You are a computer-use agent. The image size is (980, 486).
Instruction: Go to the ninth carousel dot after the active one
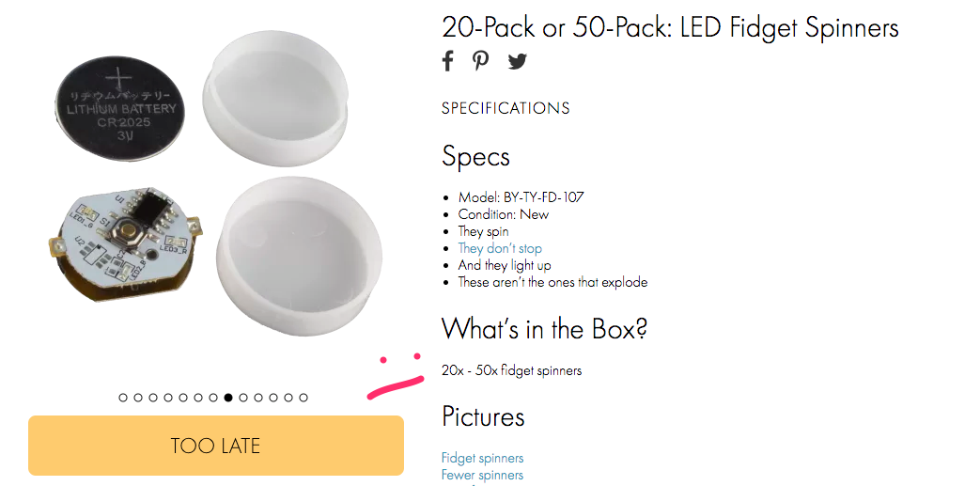click(243, 398)
